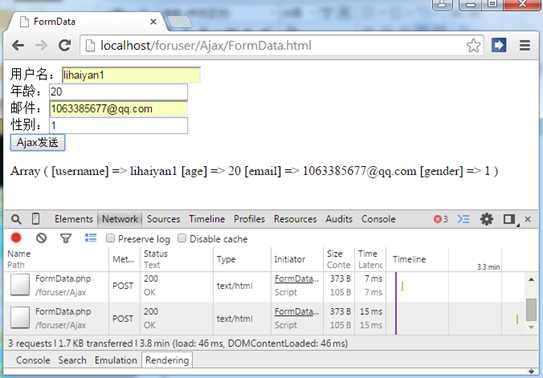
Task: Click the Array output text on the page
Action: 254,171
